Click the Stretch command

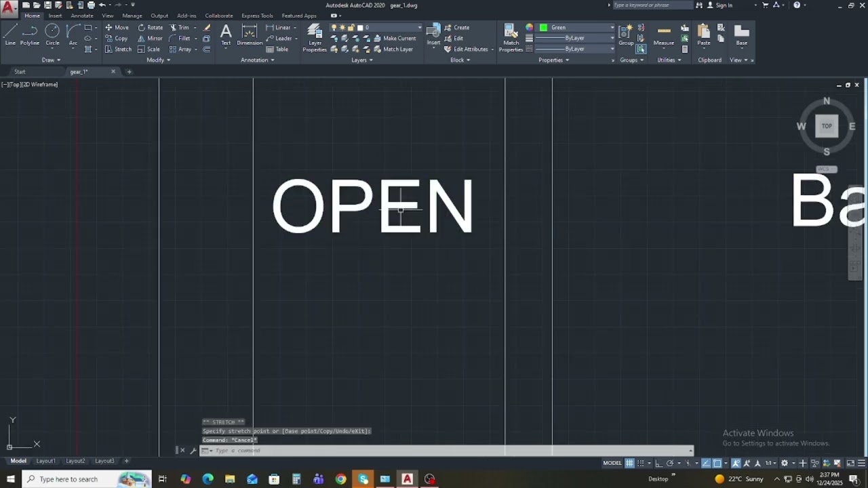click(x=118, y=49)
